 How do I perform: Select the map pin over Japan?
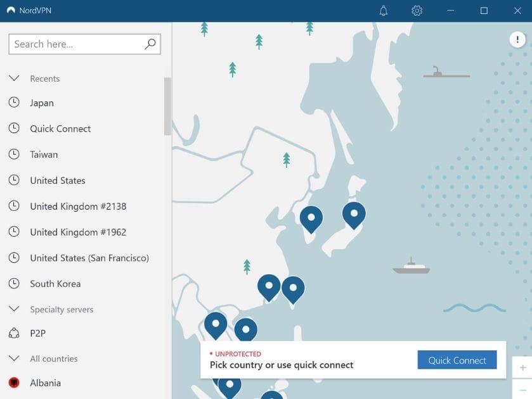[354, 215]
